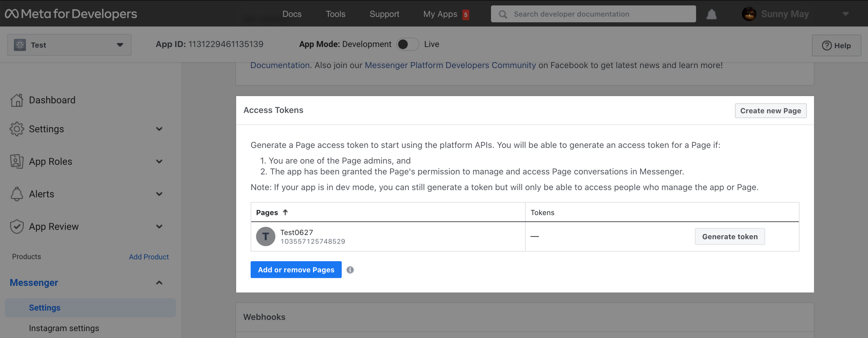
Task: Click info icon beside Add or remove Pages
Action: pos(350,270)
